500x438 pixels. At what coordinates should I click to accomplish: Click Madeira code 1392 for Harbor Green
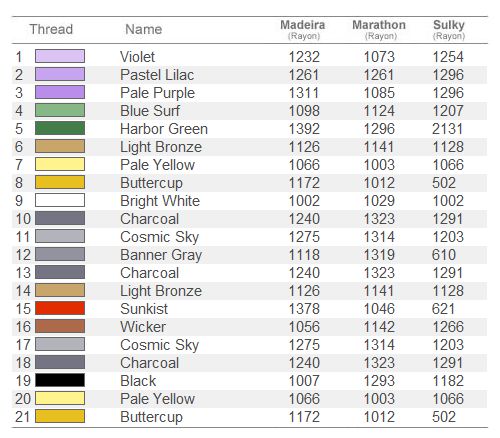(x=304, y=129)
